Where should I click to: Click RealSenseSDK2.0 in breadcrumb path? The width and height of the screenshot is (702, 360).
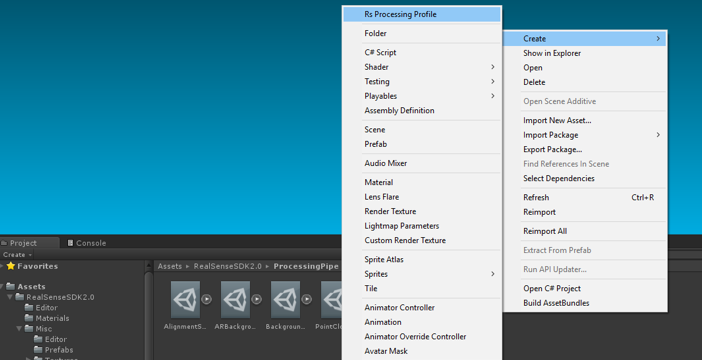pos(227,266)
